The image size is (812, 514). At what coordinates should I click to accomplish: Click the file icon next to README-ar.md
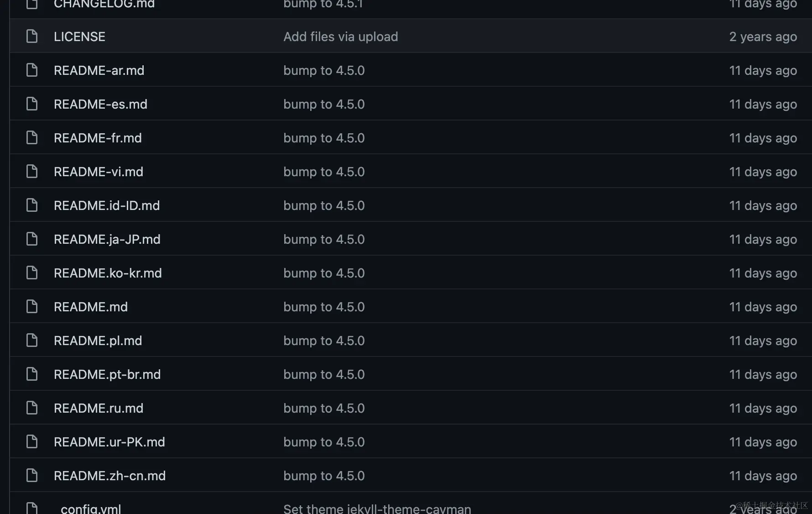32,70
